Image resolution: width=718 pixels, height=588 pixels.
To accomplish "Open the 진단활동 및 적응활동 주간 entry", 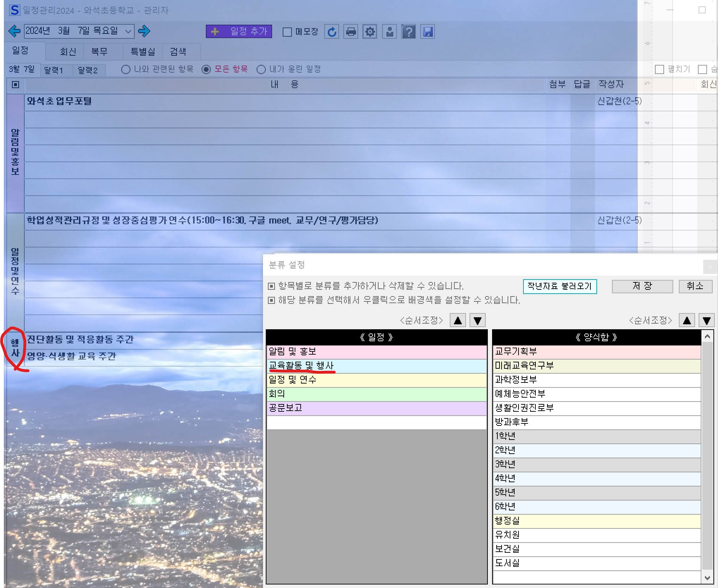I will pos(80,339).
